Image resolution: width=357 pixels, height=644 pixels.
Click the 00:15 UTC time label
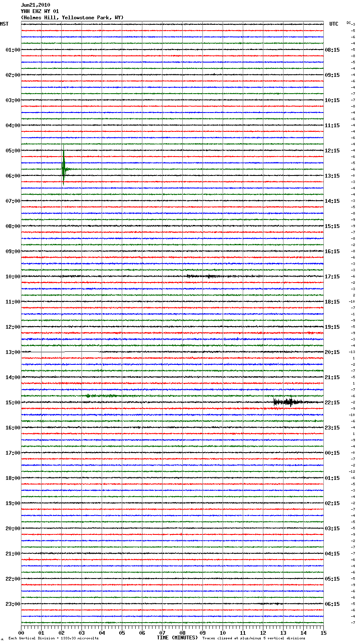tap(332, 453)
